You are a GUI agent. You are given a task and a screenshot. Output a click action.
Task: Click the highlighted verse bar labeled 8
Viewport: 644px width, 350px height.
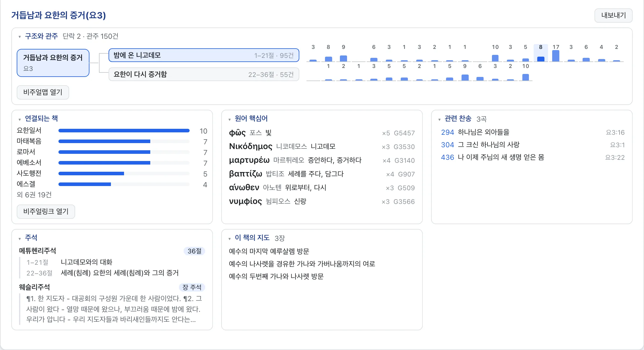tap(541, 53)
